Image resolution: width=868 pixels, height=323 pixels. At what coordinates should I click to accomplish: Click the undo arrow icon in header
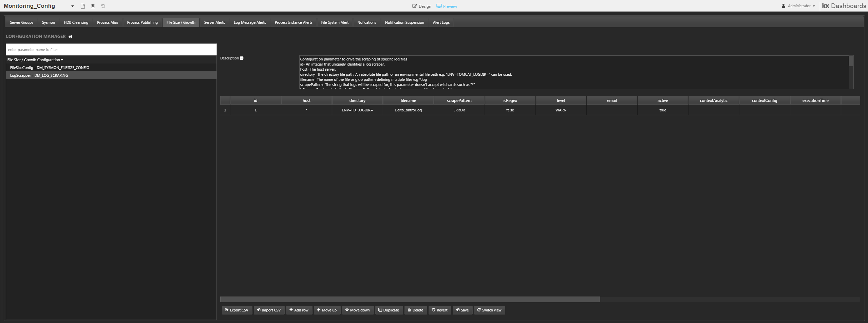103,6
